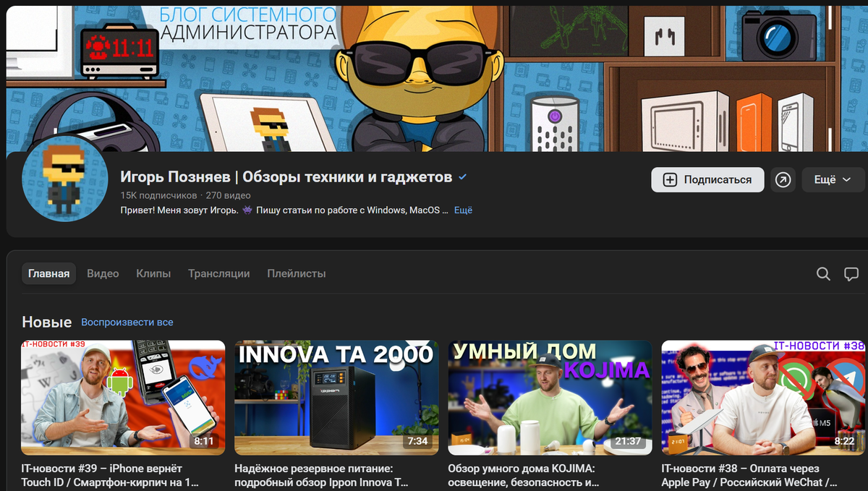Switch to the Трансляции tab
This screenshot has width=868, height=491.
click(219, 273)
